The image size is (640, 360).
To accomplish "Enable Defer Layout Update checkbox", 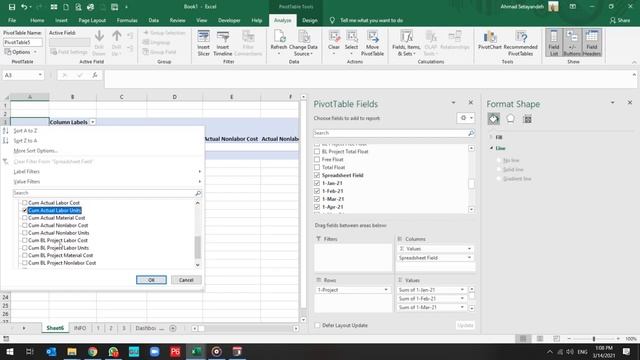I will (x=317, y=325).
